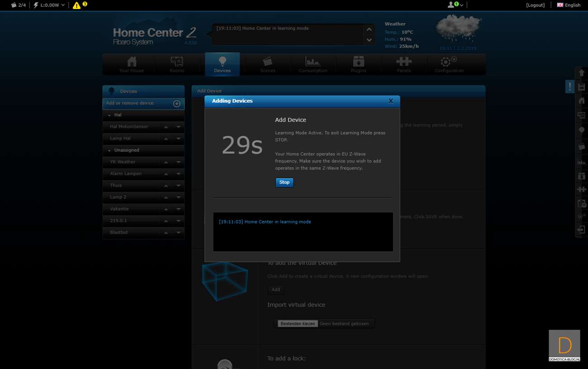Click the sidebar devices bulb icon

[x=582, y=130]
